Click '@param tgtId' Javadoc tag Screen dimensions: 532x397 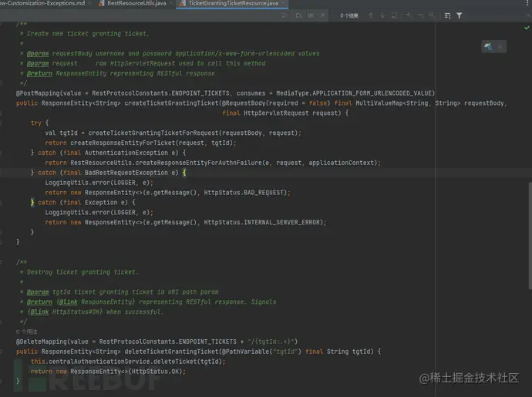click(49, 292)
